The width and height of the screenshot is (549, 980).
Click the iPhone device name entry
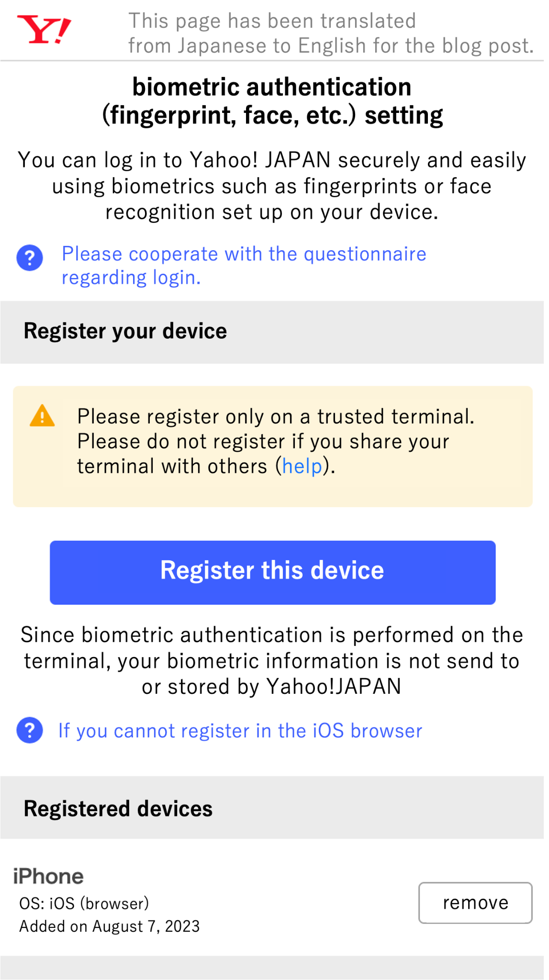pos(48,876)
